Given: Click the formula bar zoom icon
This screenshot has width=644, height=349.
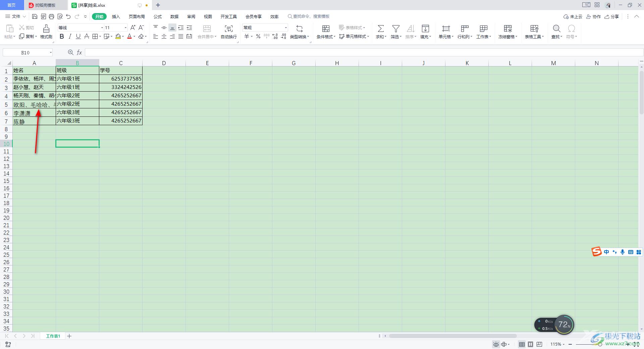Looking at the screenshot, I should coord(70,52).
